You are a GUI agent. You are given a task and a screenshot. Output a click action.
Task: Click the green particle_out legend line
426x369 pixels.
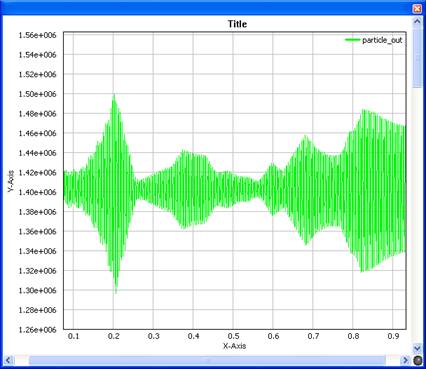[353, 40]
